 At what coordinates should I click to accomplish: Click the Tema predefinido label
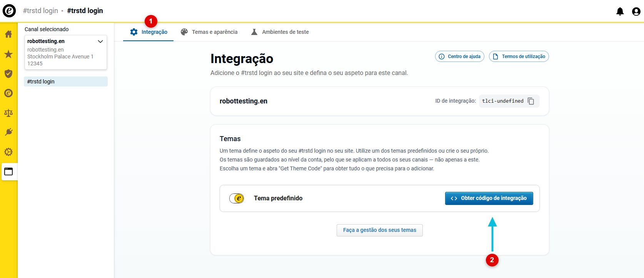pyautogui.click(x=278, y=198)
